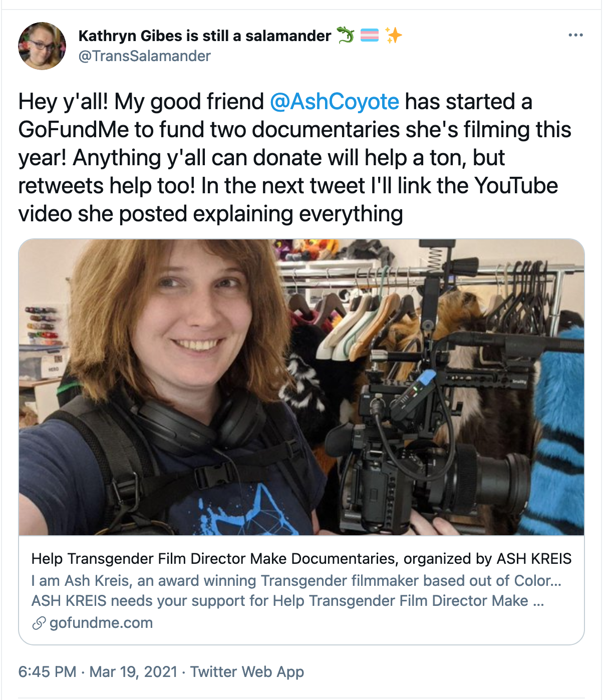The height and width of the screenshot is (700, 603).
Task: Click the 'I am Ash Kreis' description line
Action: (296, 581)
